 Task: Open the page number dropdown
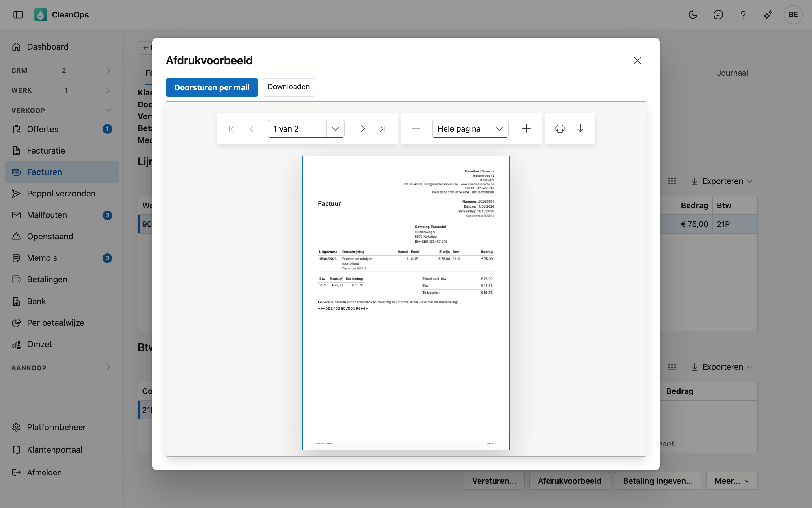pos(335,129)
